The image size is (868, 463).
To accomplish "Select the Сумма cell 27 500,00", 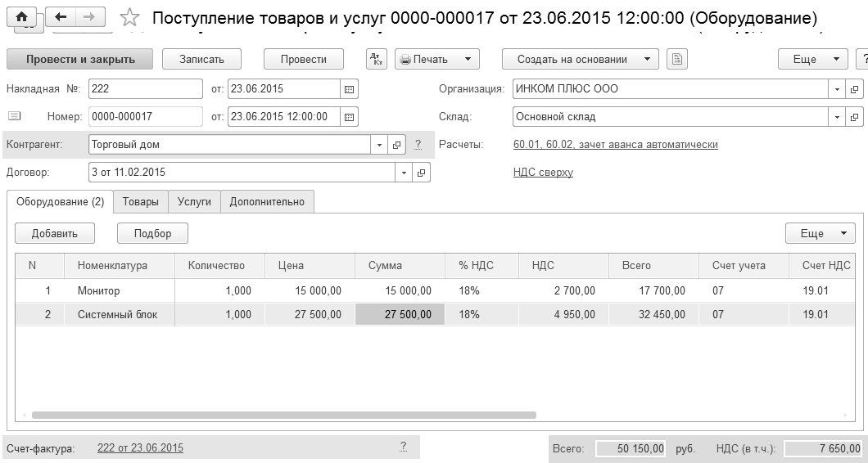I will pyautogui.click(x=400, y=315).
